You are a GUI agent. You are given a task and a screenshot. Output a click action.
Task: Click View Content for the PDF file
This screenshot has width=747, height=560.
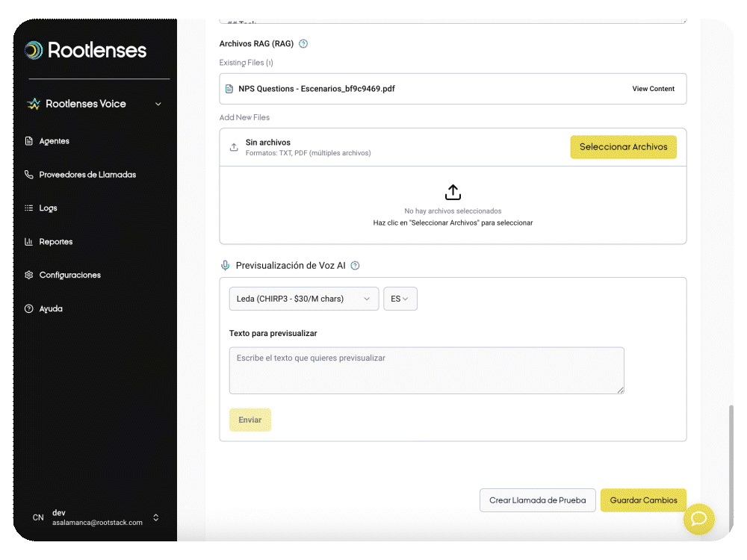[x=653, y=89]
